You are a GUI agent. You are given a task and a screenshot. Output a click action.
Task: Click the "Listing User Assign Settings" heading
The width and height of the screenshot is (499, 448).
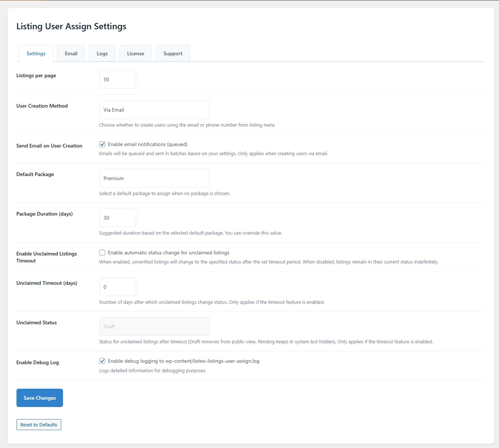coord(71,26)
